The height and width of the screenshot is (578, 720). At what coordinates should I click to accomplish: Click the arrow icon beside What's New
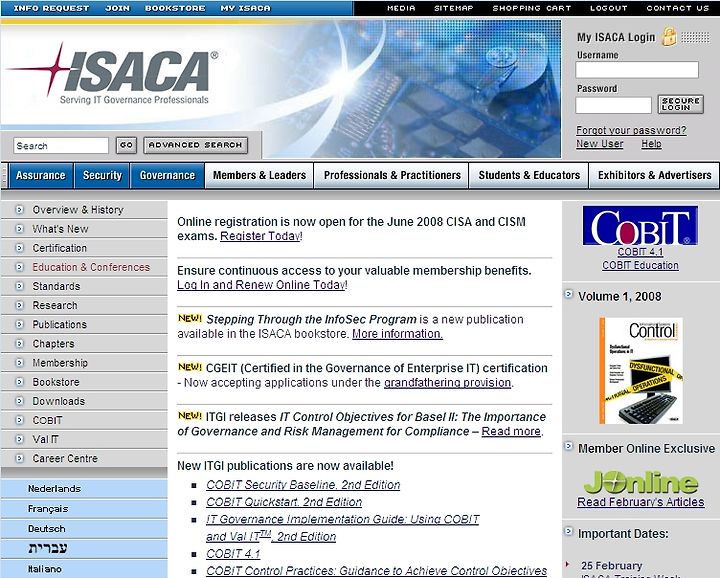19,229
